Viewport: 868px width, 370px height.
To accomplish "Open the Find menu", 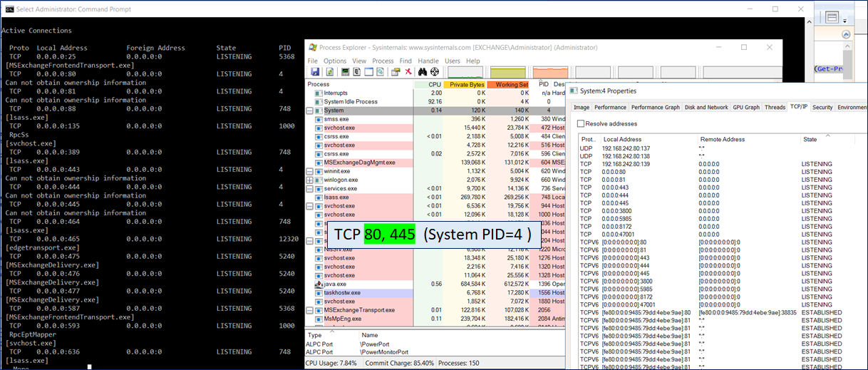I will tap(405, 61).
